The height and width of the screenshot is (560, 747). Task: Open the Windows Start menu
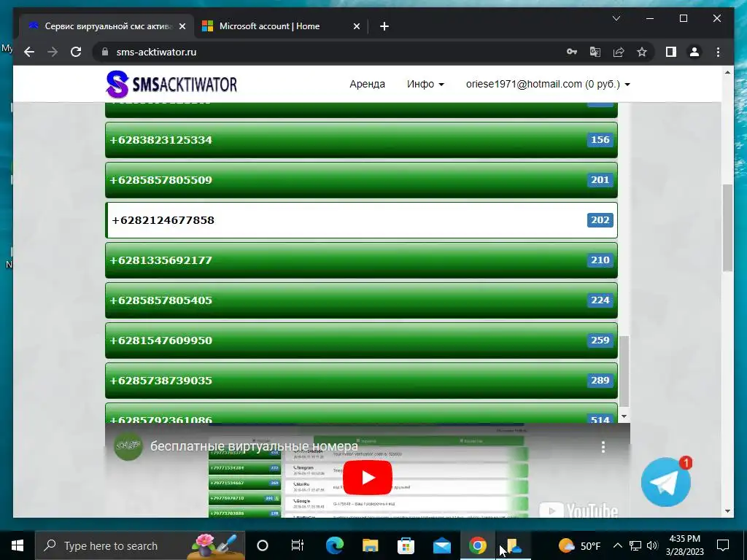coord(18,545)
